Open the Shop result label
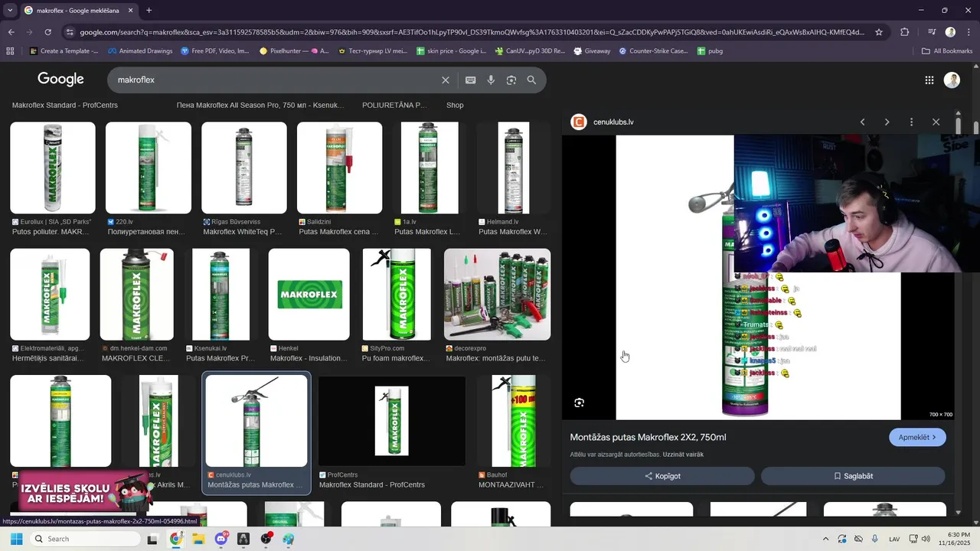Image resolution: width=980 pixels, height=551 pixels. click(x=455, y=105)
